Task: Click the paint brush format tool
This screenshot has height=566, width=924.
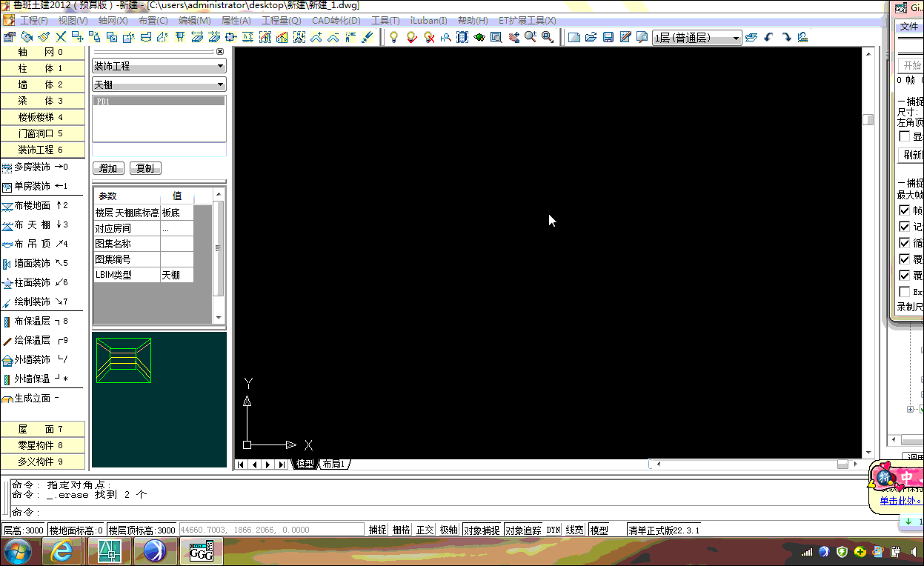Action: [x=44, y=37]
